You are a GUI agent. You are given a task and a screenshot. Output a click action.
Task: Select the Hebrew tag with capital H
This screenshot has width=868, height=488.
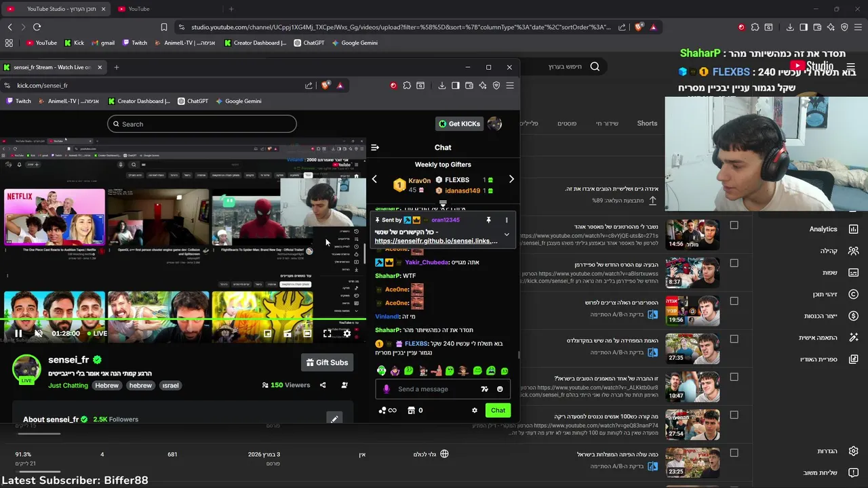tap(106, 385)
